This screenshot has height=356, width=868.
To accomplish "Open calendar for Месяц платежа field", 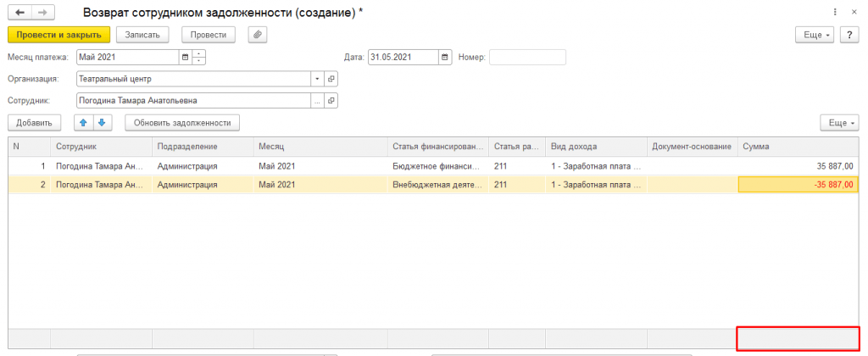I will tap(185, 57).
